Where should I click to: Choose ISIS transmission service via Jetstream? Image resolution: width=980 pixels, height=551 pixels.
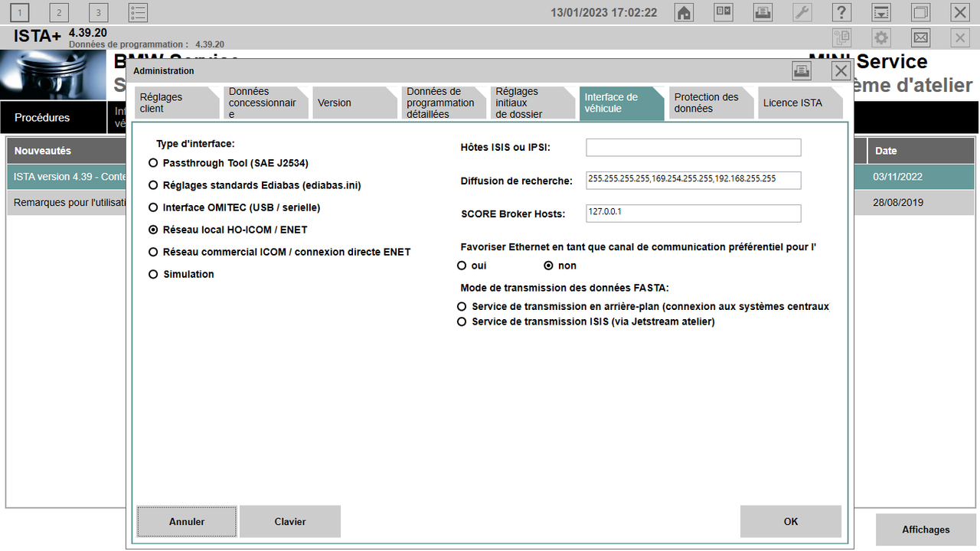click(x=586, y=321)
